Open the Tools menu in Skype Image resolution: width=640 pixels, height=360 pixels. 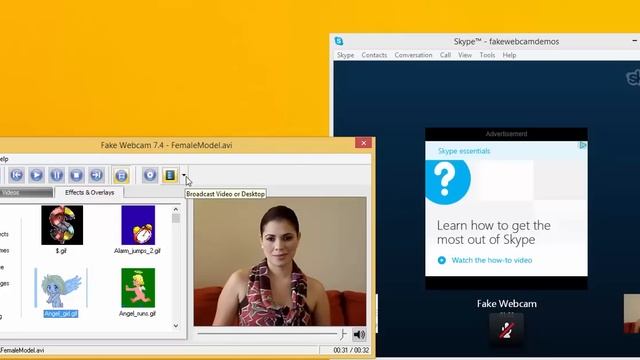487,55
